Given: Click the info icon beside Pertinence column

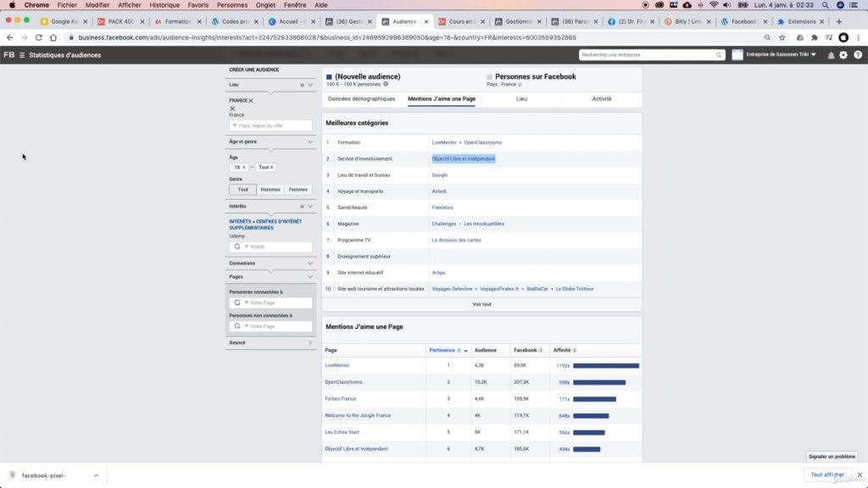Looking at the screenshot, I should pyautogui.click(x=459, y=350).
